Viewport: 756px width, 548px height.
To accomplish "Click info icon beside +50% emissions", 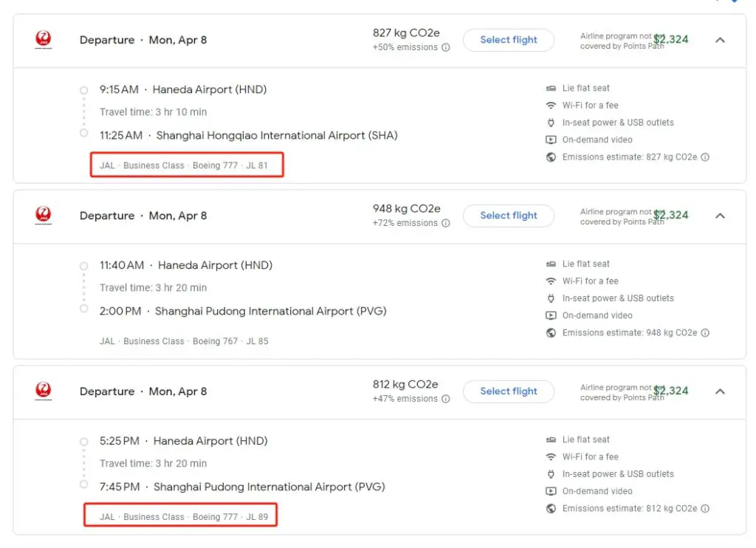I will 446,47.
